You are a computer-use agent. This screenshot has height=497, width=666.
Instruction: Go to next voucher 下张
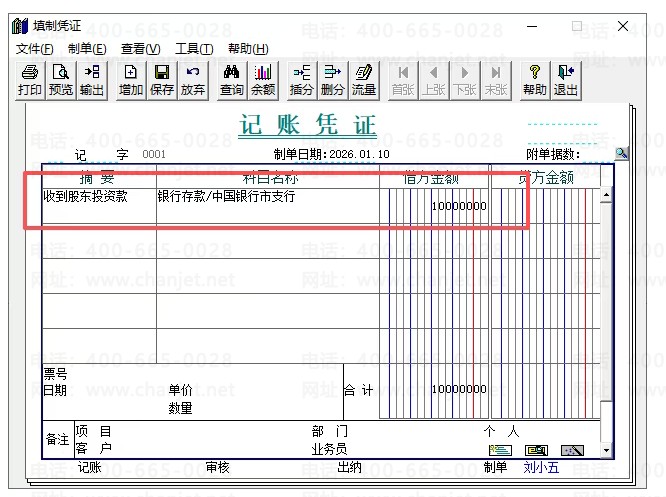coord(465,80)
